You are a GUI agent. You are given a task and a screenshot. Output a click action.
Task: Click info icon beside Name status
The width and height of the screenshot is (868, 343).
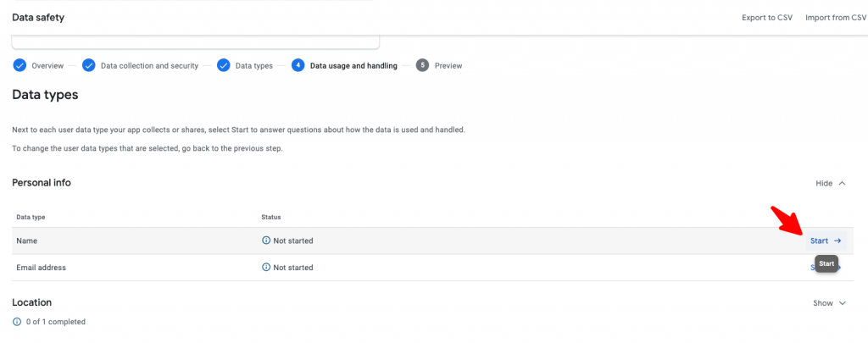(x=265, y=241)
